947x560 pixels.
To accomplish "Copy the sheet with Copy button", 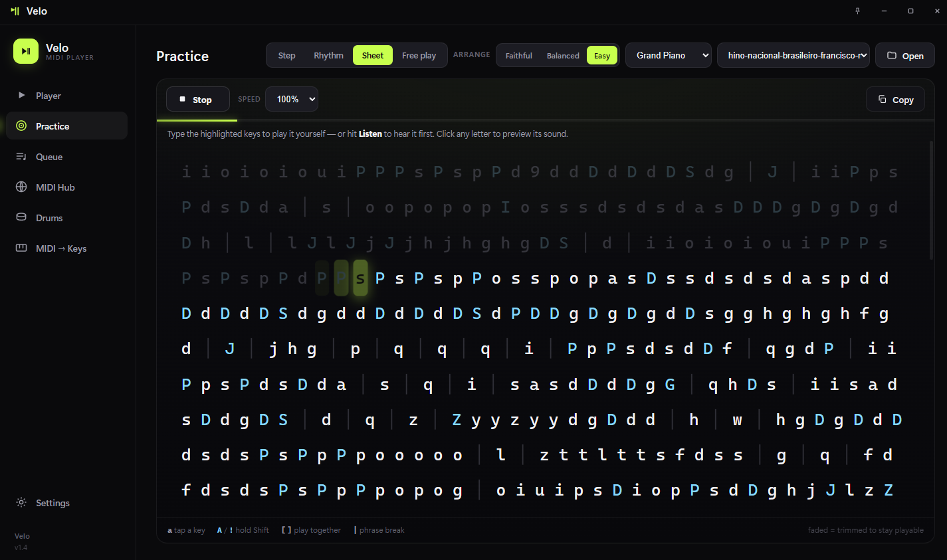I will 895,100.
